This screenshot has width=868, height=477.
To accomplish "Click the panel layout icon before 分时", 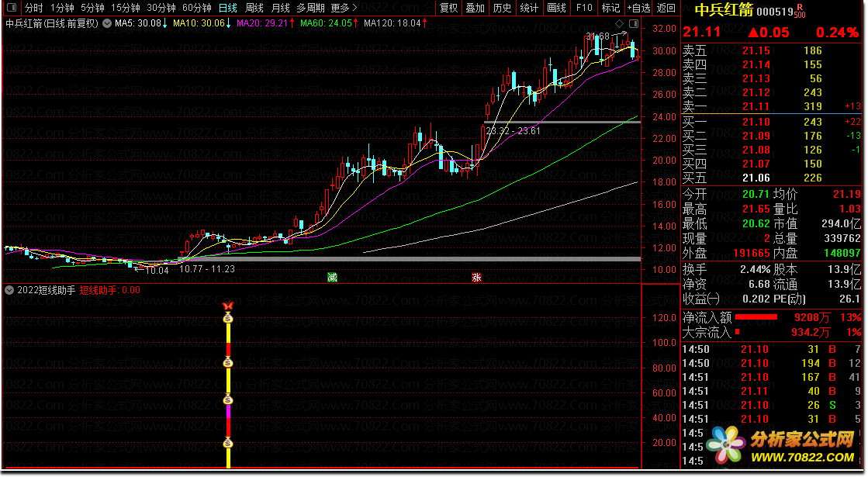I will click(11, 8).
